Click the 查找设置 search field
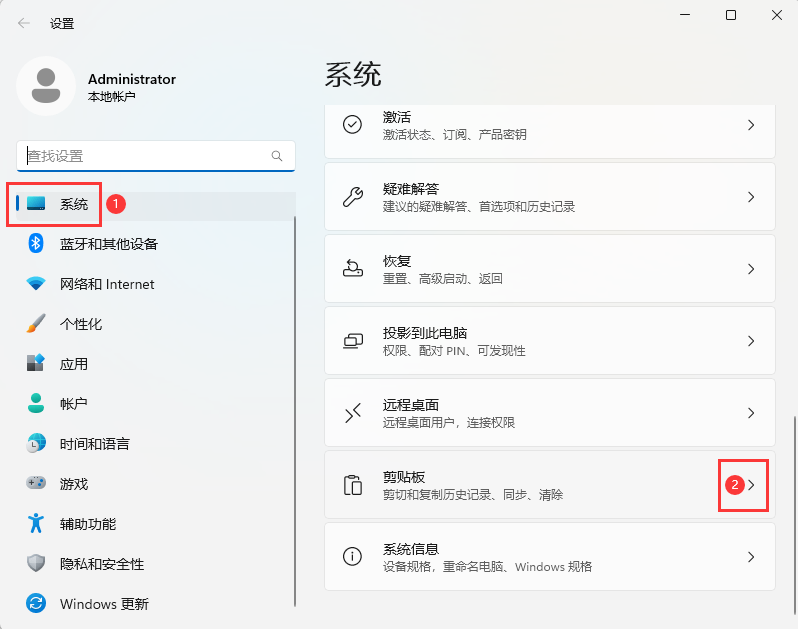798x629 pixels. click(x=156, y=156)
